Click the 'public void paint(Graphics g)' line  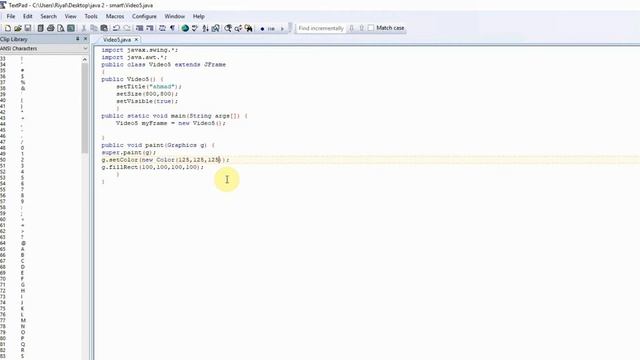coord(158,145)
